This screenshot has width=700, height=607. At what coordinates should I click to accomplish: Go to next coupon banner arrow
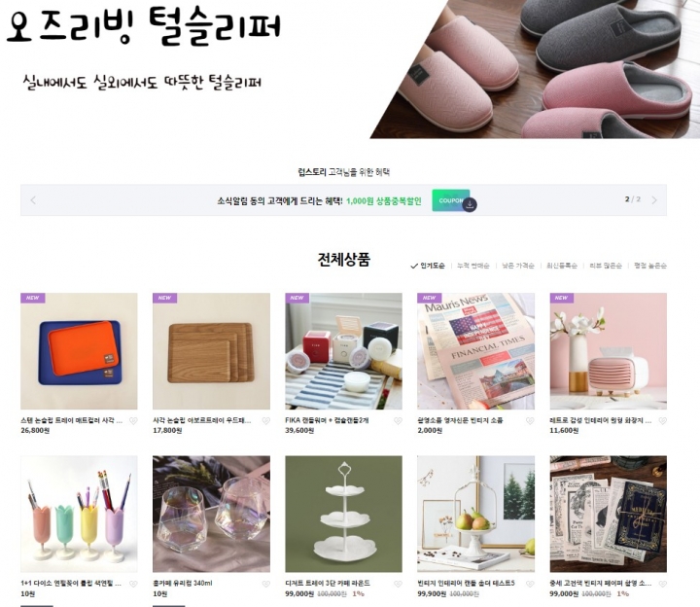[x=654, y=200]
